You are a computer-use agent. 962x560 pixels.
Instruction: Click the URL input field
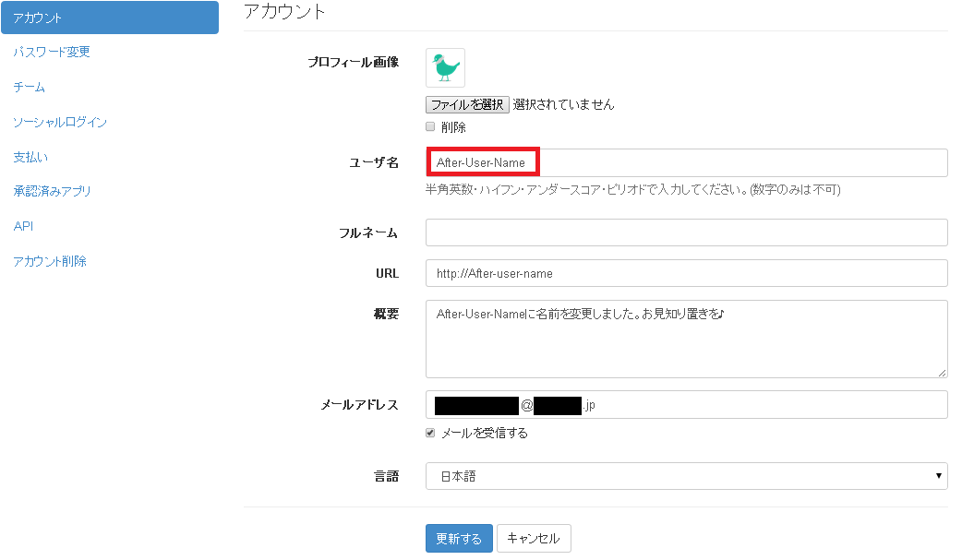pos(686,273)
